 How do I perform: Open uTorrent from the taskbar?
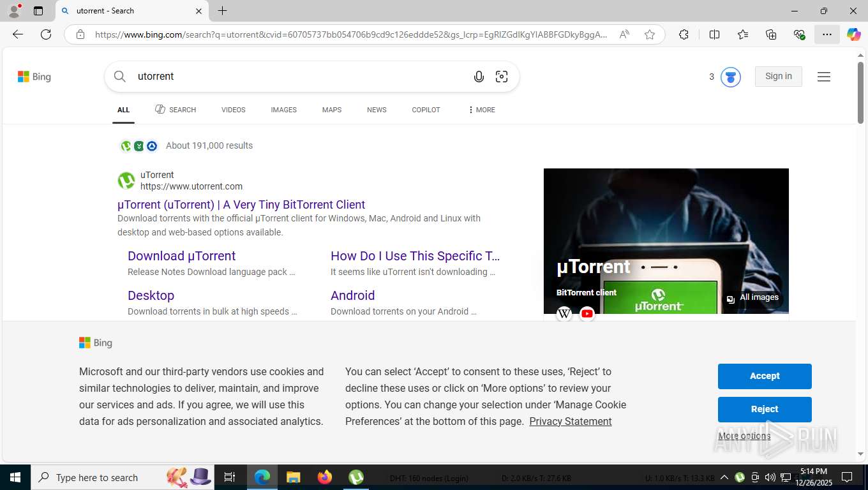coord(356,477)
